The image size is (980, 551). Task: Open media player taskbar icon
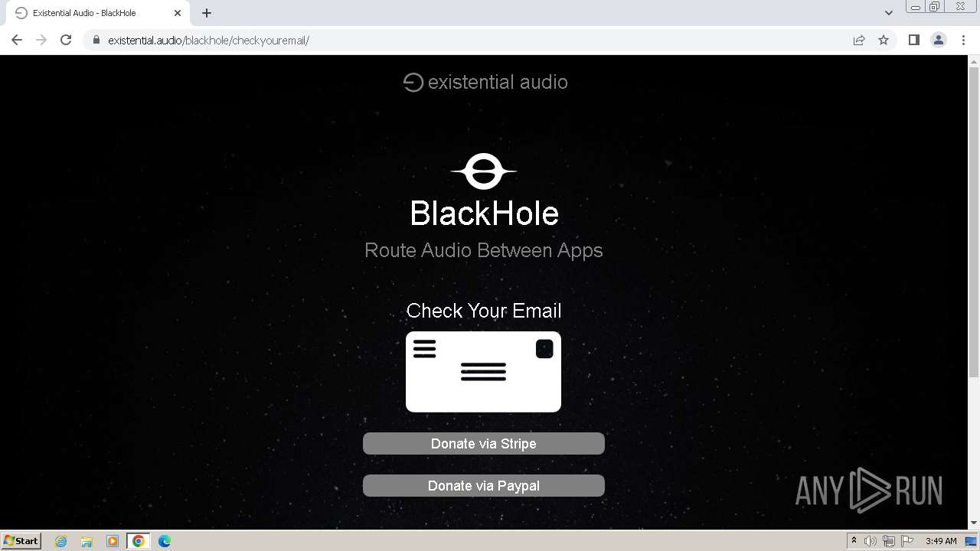click(x=113, y=541)
